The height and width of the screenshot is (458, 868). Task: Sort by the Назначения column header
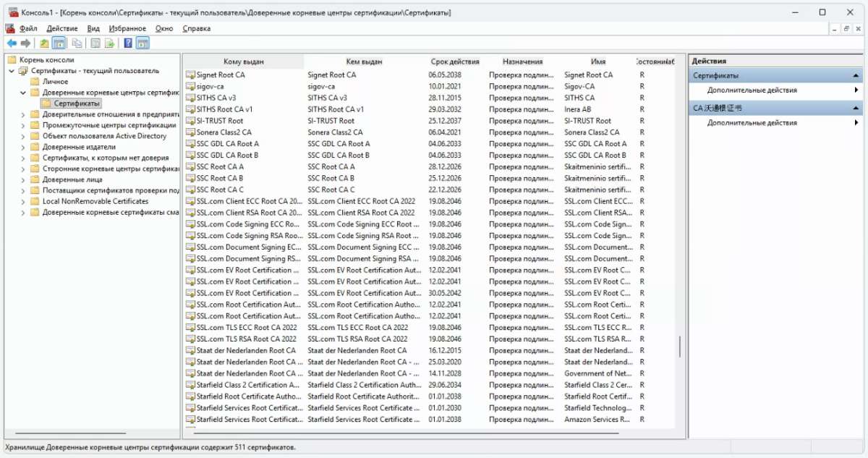point(523,62)
